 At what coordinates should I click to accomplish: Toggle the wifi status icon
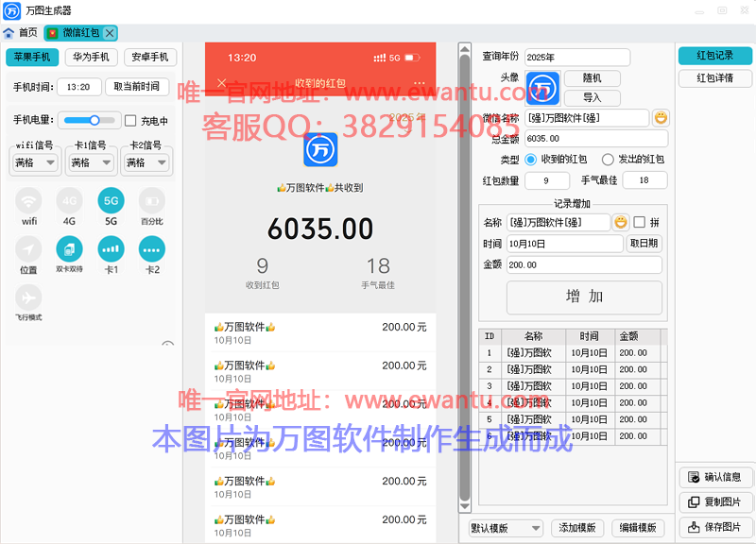pyautogui.click(x=29, y=201)
